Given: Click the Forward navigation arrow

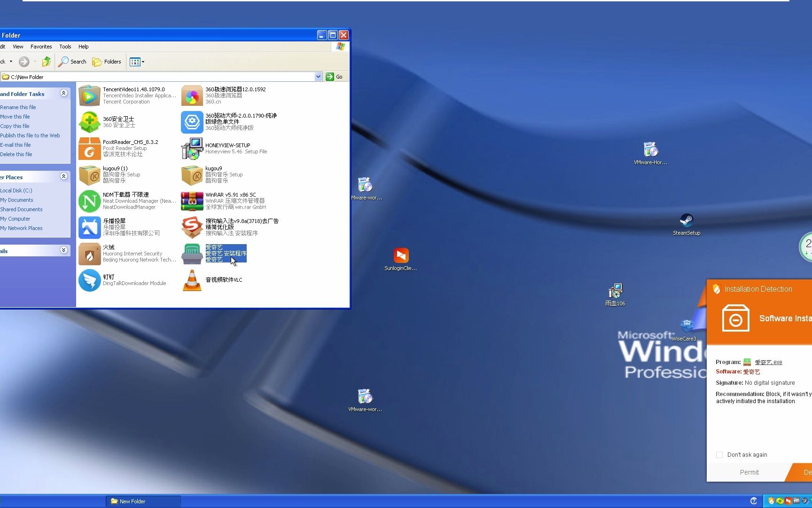Looking at the screenshot, I should point(24,62).
